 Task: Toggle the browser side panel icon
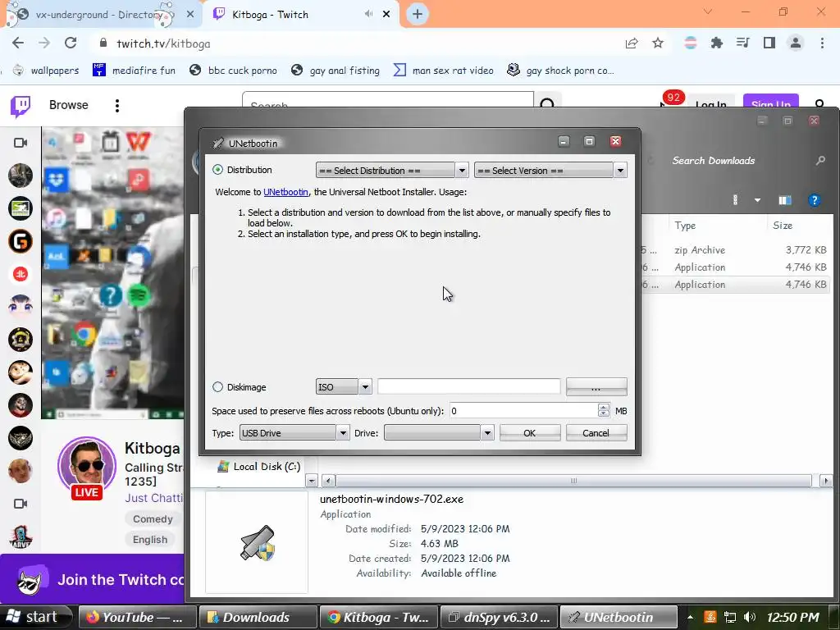tap(769, 43)
